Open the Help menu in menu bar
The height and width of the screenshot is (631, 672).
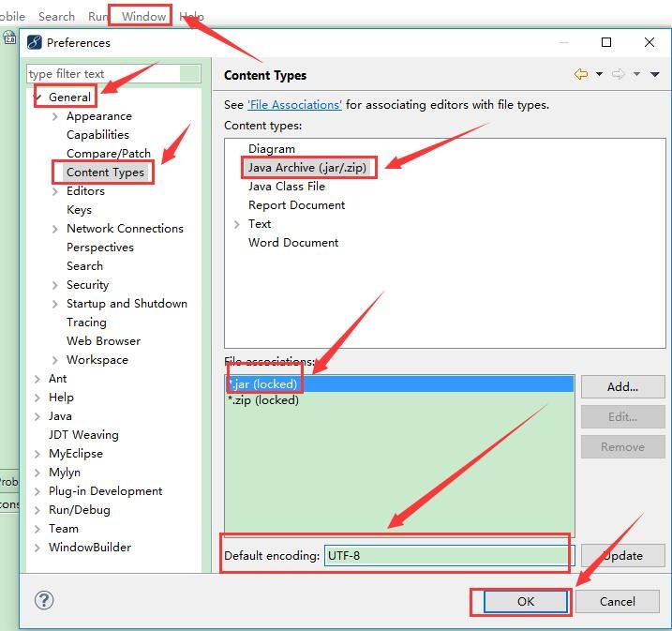coord(191,16)
